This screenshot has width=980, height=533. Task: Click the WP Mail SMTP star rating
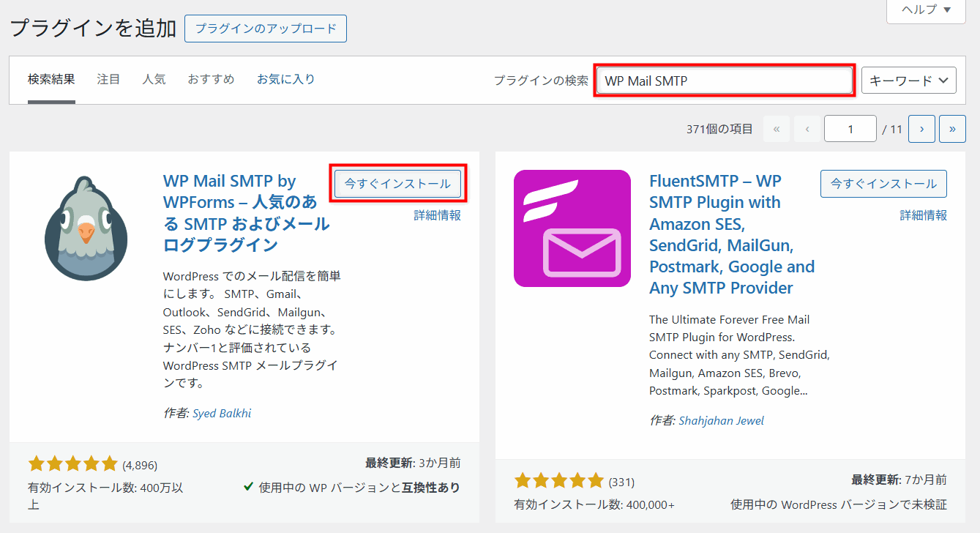(72, 463)
